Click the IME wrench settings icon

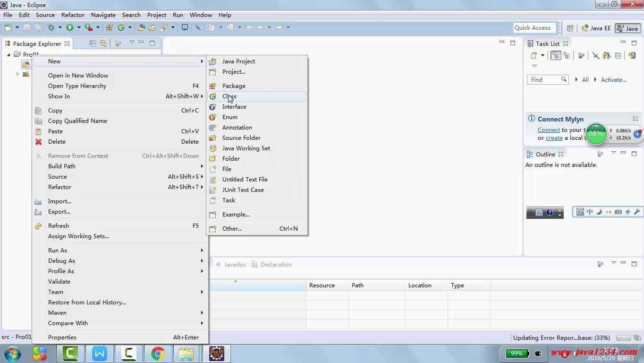click(637, 212)
